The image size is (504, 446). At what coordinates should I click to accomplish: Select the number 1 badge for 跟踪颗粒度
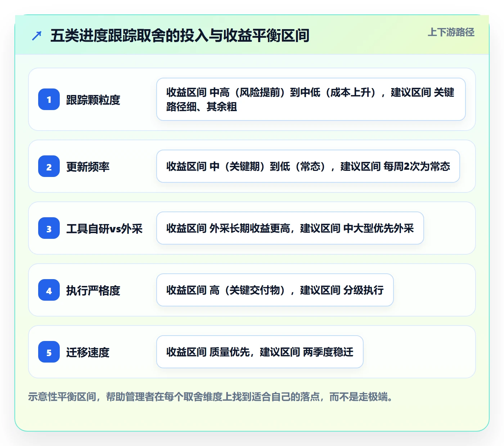click(49, 99)
